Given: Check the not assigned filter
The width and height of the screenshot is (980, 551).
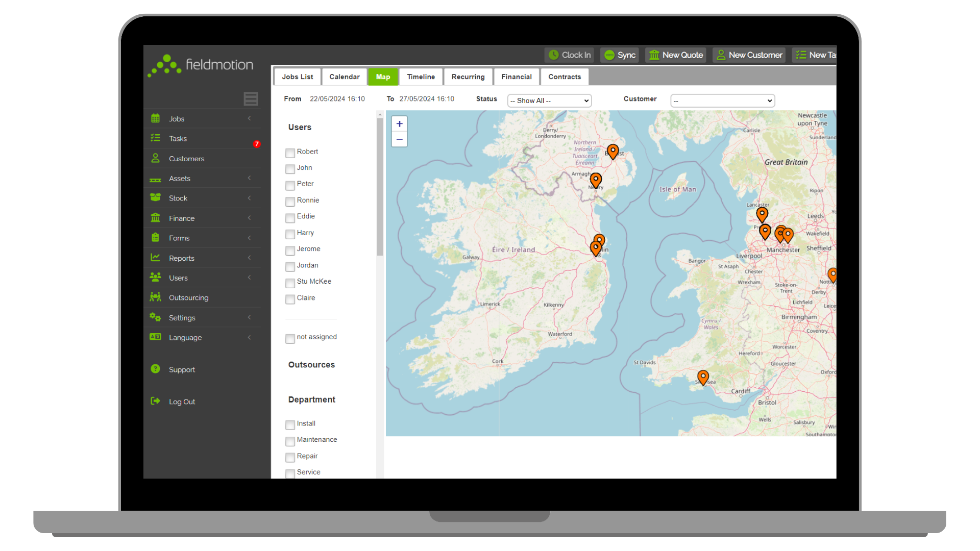Looking at the screenshot, I should pyautogui.click(x=290, y=338).
